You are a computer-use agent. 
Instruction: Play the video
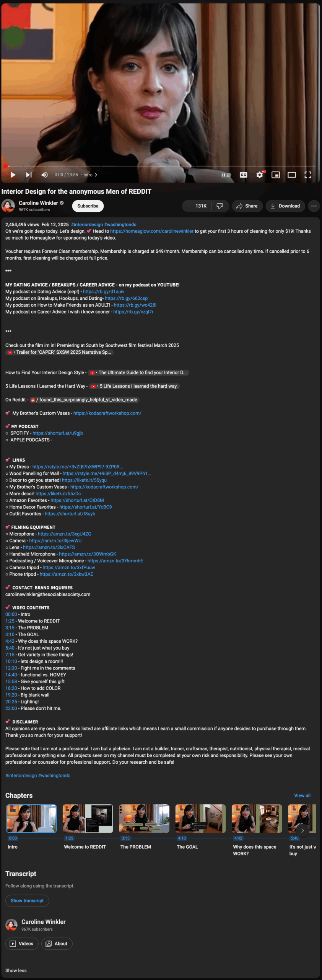pos(13,175)
